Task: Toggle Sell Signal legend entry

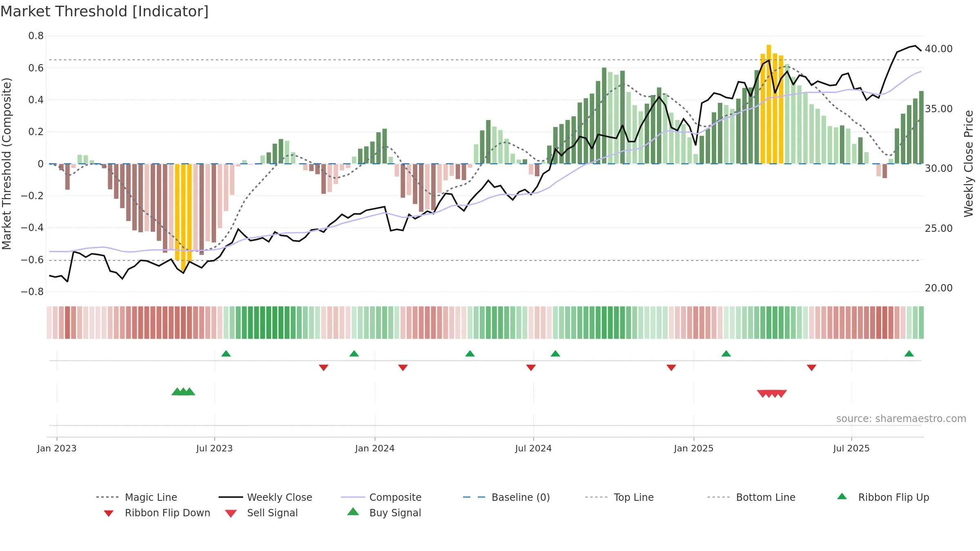Action: [x=261, y=513]
